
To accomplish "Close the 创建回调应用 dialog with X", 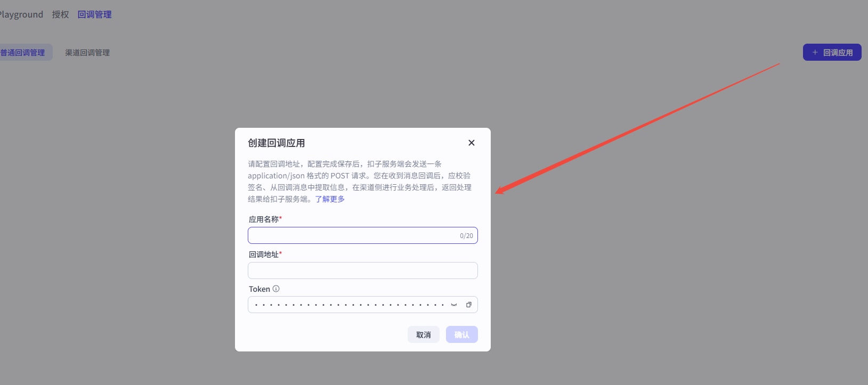I will [x=472, y=143].
